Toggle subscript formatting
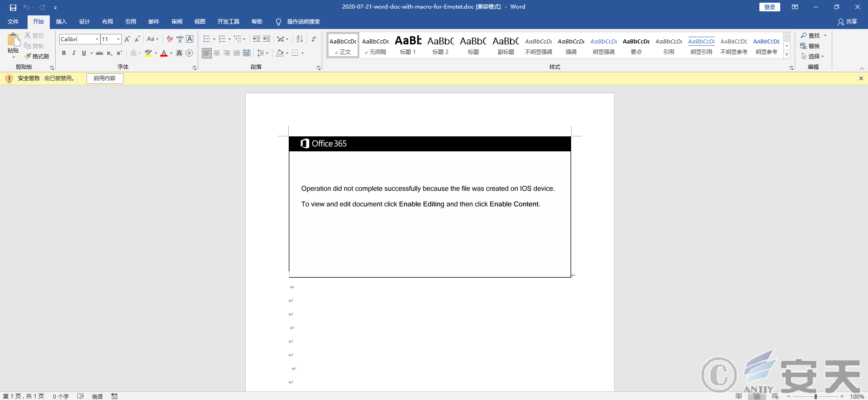The image size is (868, 400). click(110, 53)
